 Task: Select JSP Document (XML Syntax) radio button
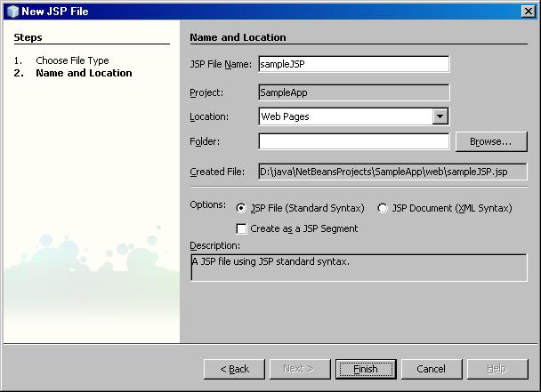pos(382,208)
